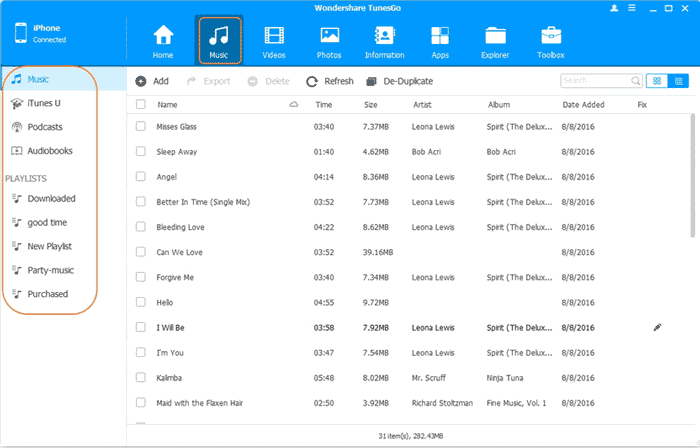Refresh the music list
This screenshot has width=700, height=448.
(329, 81)
